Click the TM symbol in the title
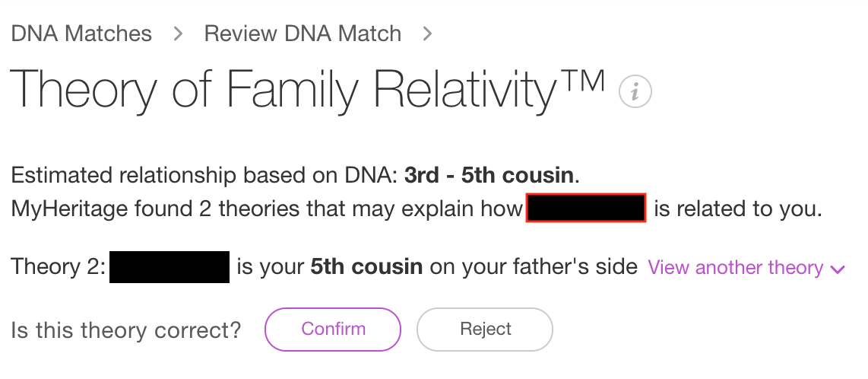868x379 pixels. (x=584, y=79)
